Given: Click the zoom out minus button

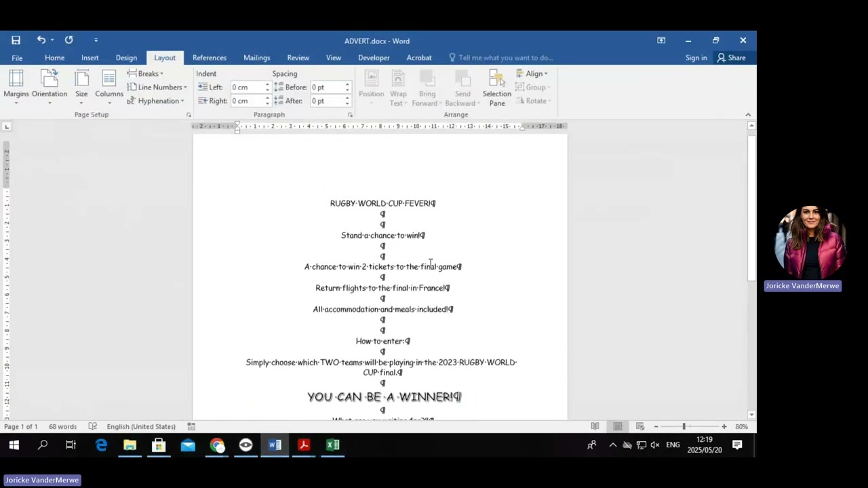Looking at the screenshot, I should point(656,426).
